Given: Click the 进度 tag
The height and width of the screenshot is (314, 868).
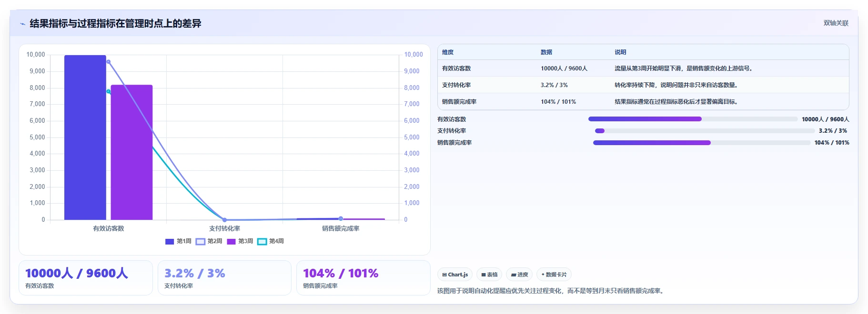Looking at the screenshot, I should [519, 275].
